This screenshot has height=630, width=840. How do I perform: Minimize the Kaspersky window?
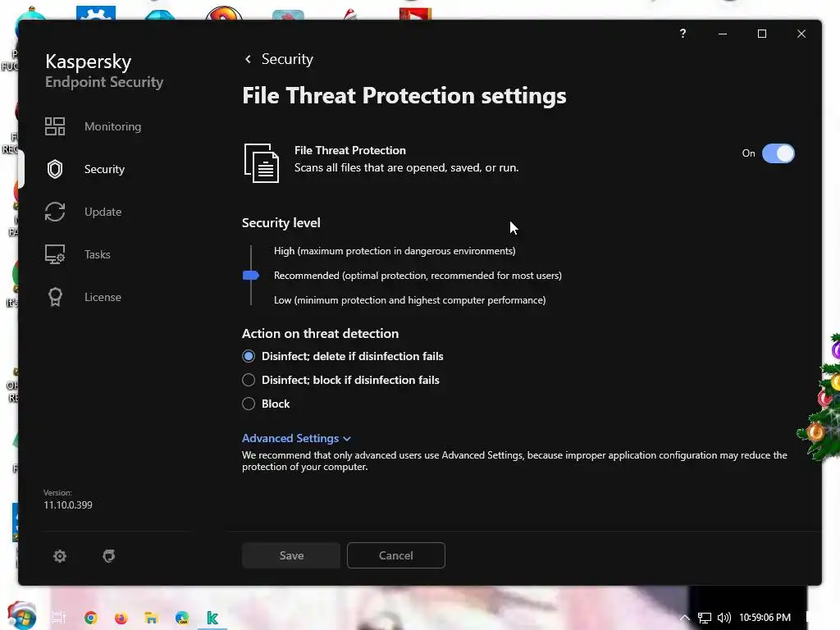(x=723, y=34)
